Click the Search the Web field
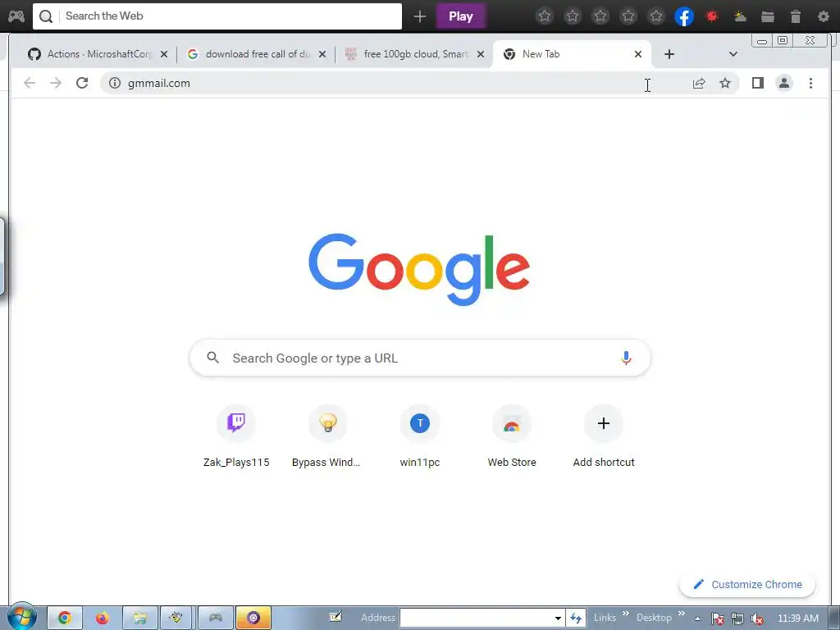 [x=217, y=16]
